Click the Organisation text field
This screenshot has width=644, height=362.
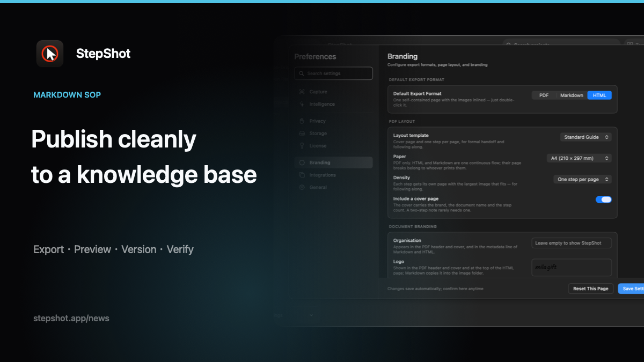point(572,243)
